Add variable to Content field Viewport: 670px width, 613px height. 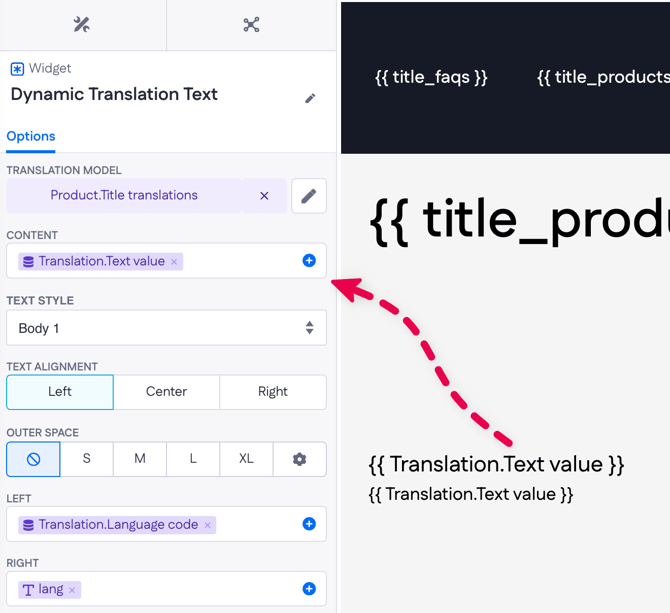pos(309,261)
